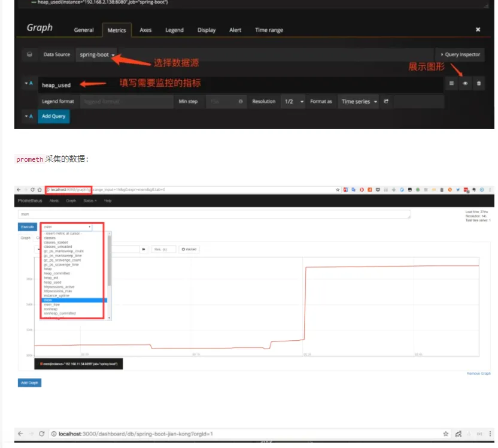Click the metric list scrollbar down arrow
The height and width of the screenshot is (448, 498).
click(110, 317)
